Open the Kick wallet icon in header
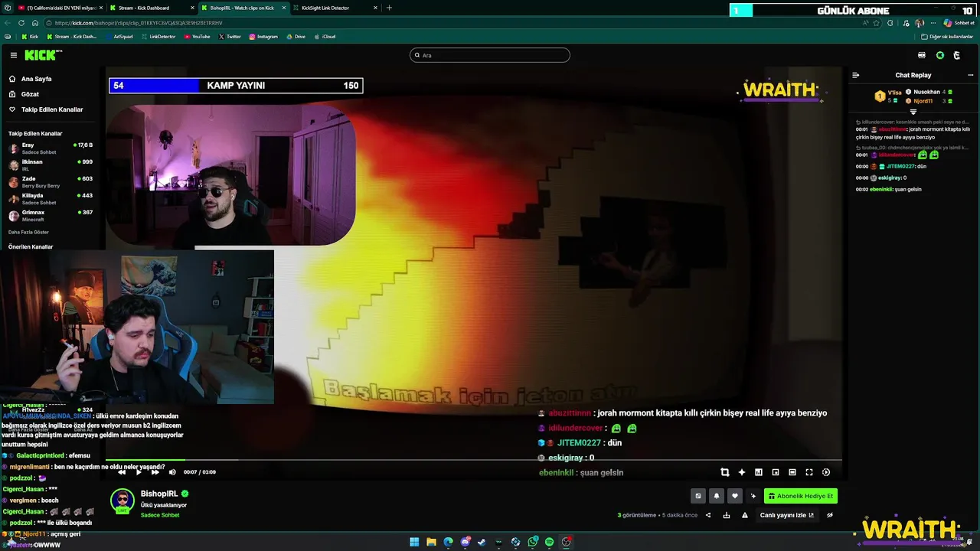 (x=921, y=55)
